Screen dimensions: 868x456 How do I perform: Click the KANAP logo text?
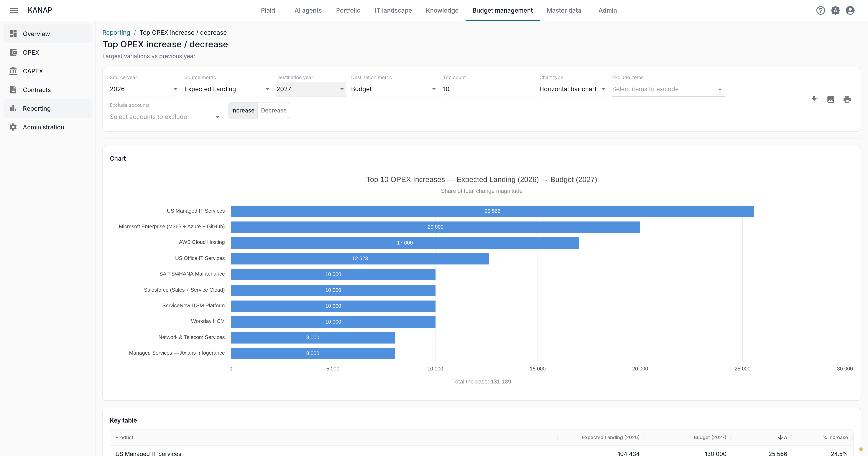40,10
